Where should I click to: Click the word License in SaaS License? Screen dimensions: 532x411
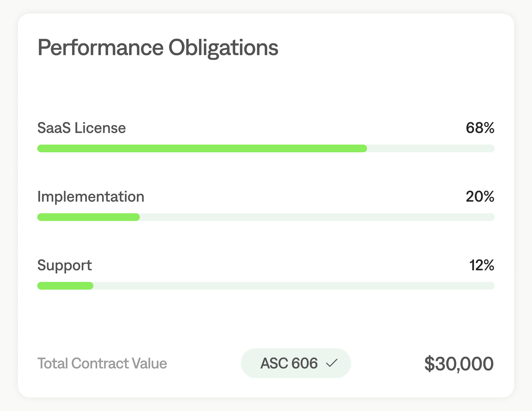[x=100, y=128]
